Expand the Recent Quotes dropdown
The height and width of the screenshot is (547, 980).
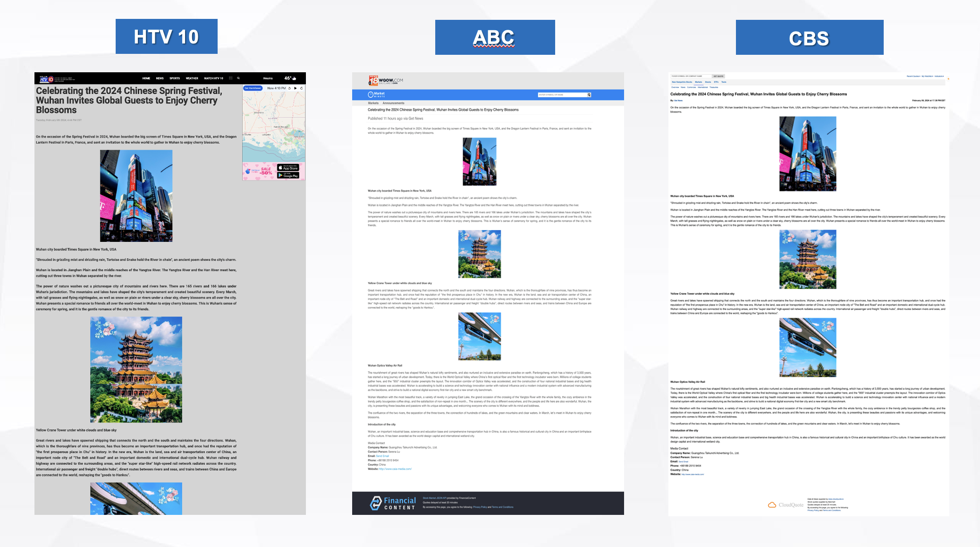(913, 76)
